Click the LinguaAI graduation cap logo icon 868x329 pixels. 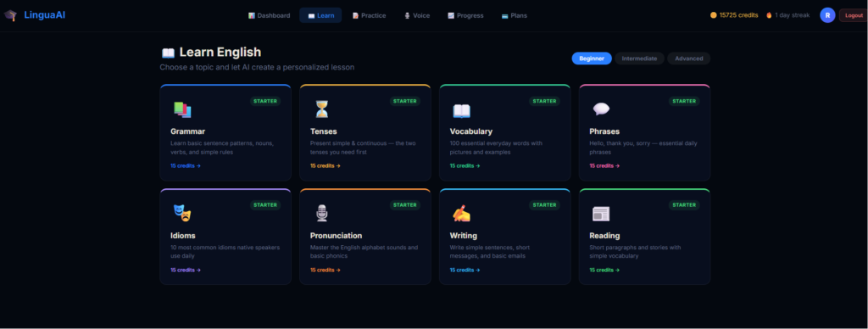tap(10, 15)
